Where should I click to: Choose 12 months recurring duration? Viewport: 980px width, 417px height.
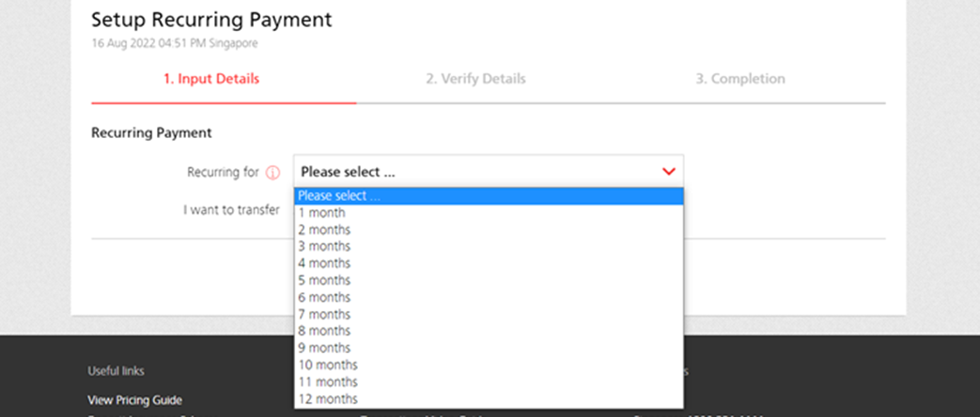tap(327, 398)
